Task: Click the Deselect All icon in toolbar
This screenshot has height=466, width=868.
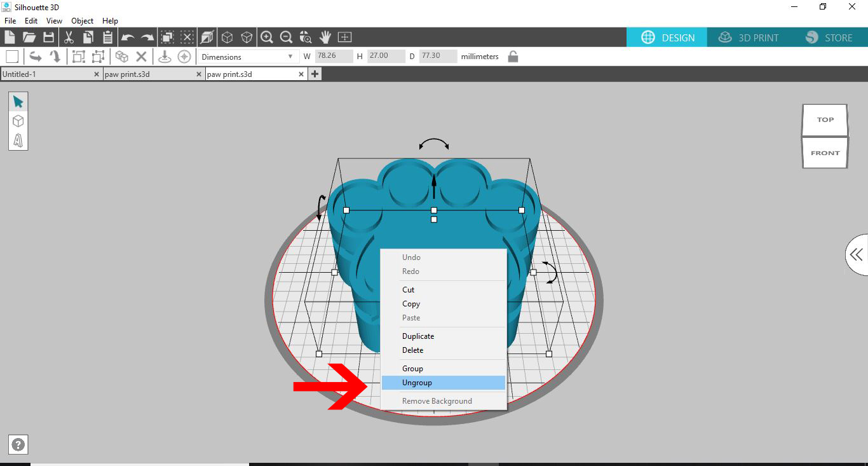Action: 187,37
